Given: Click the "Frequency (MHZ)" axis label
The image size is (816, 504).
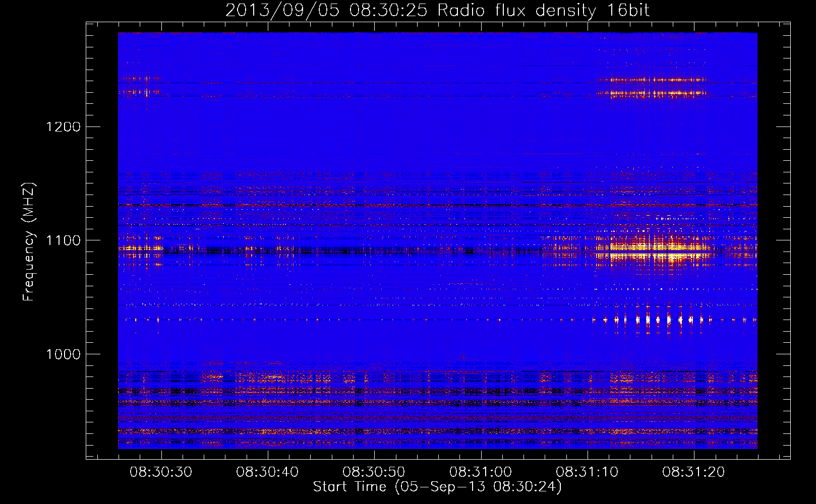Looking at the screenshot, I should click(29, 242).
